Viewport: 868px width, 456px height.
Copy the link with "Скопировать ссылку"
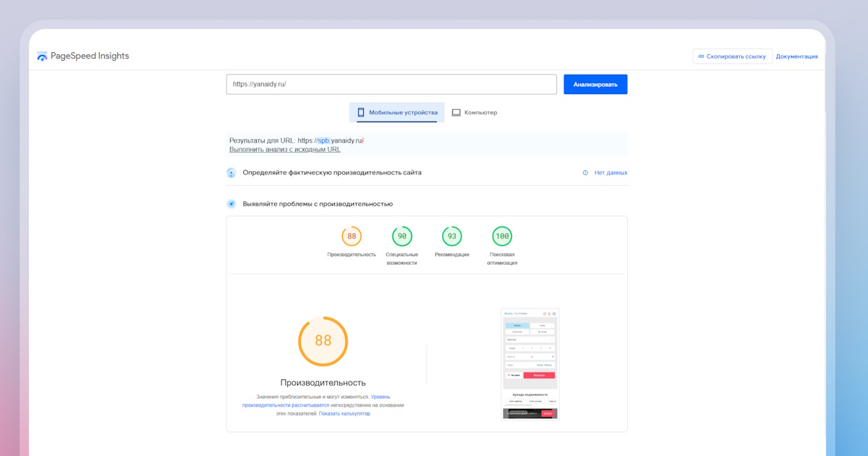[732, 56]
